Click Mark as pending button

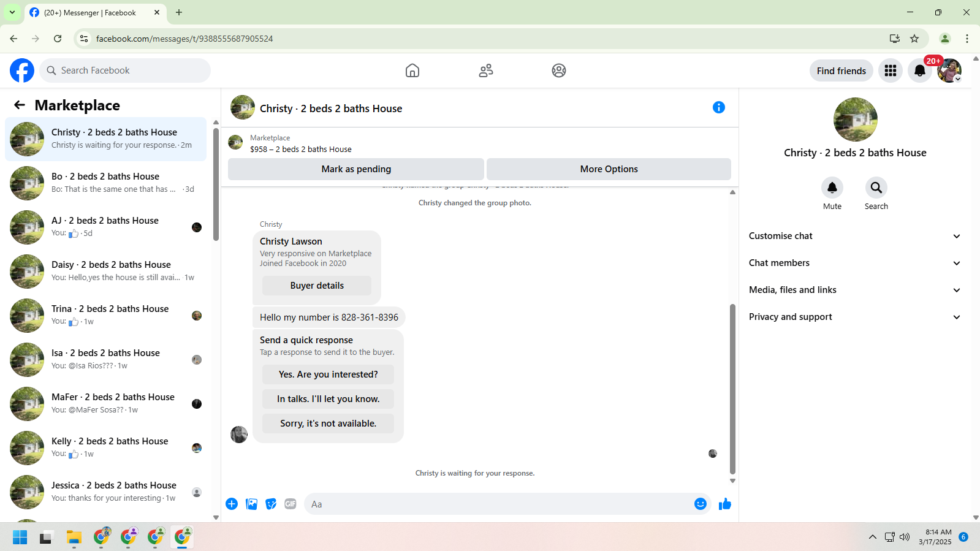point(356,169)
